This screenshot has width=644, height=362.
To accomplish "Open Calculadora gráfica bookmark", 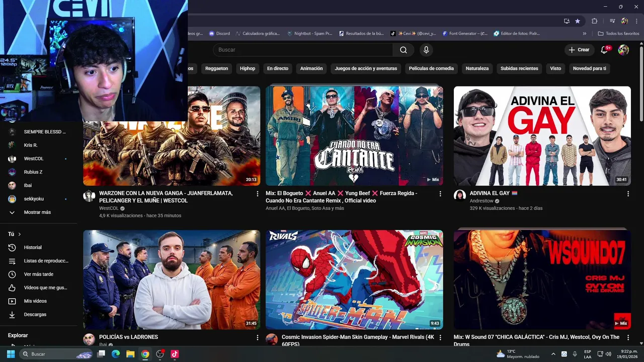I will 258,34.
